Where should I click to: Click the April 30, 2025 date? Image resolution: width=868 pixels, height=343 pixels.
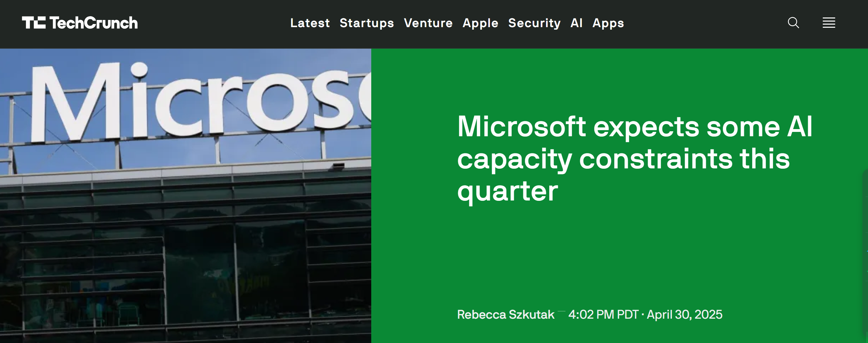click(x=684, y=314)
